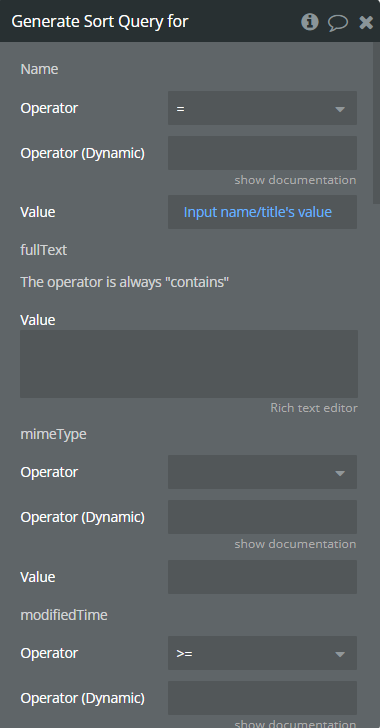Click Operator (Dynamic) field under mimeType

262,517
